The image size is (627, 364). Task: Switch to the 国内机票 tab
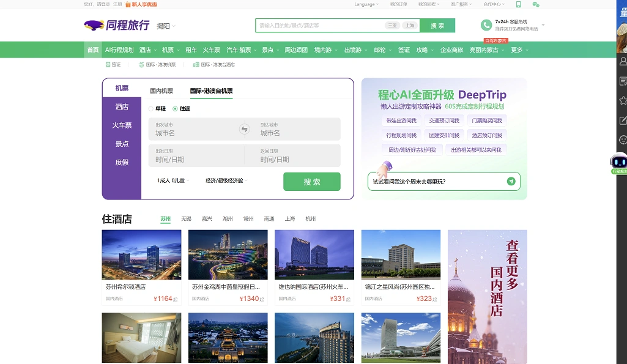(x=161, y=91)
